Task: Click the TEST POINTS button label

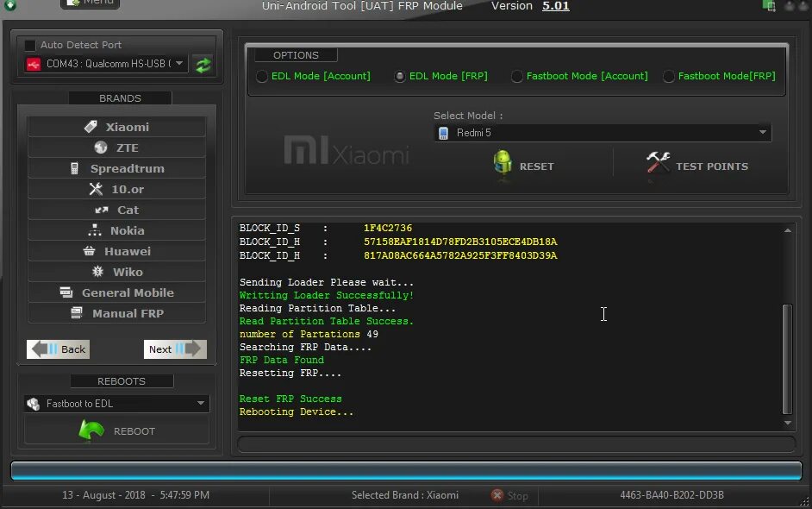Action: 712,167
